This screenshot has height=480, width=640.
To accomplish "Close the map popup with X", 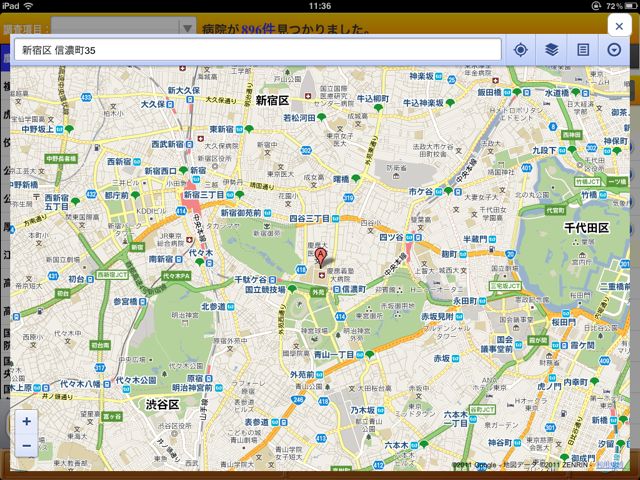I will 619,26.
